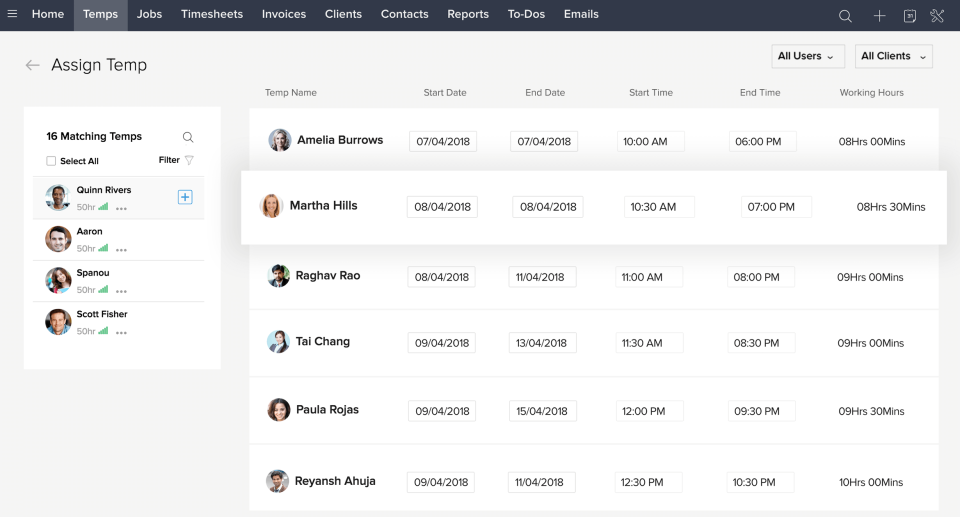Open the hamburger menu icon

click(12, 14)
